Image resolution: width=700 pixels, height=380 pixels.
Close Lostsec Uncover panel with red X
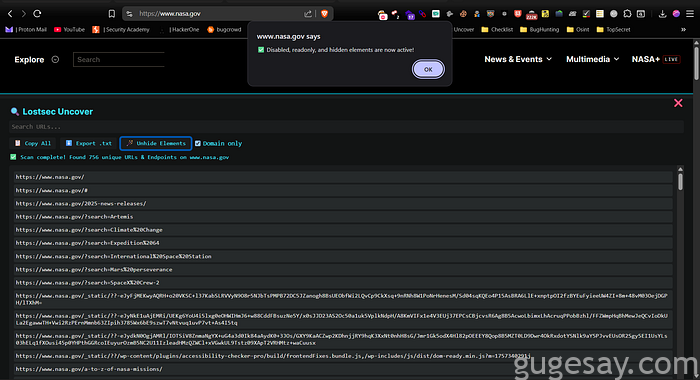[678, 103]
